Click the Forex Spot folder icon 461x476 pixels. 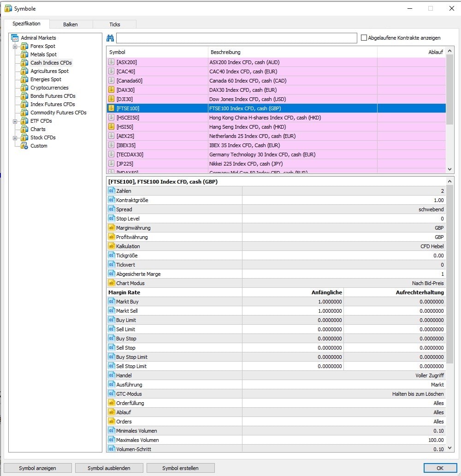pyautogui.click(x=24, y=46)
